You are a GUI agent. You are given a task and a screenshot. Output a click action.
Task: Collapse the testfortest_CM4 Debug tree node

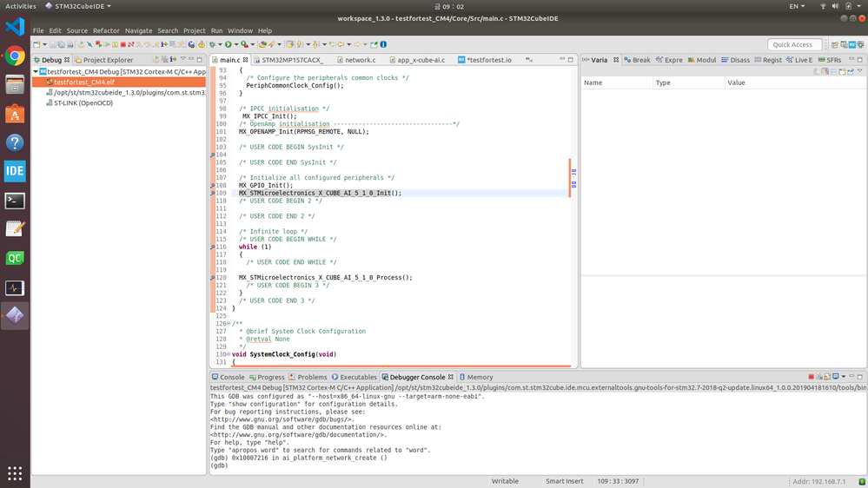coord(36,71)
